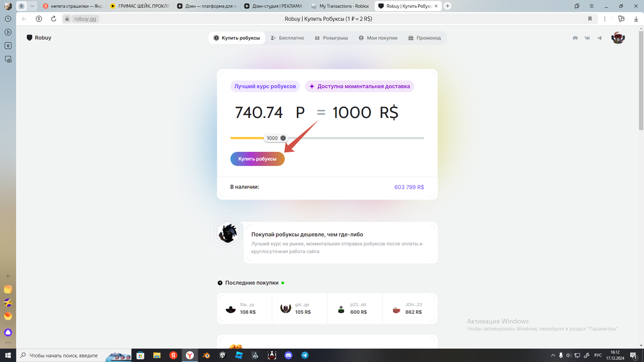
Task: Bookmark this page icon in address bar
Action: pyautogui.click(x=590, y=19)
